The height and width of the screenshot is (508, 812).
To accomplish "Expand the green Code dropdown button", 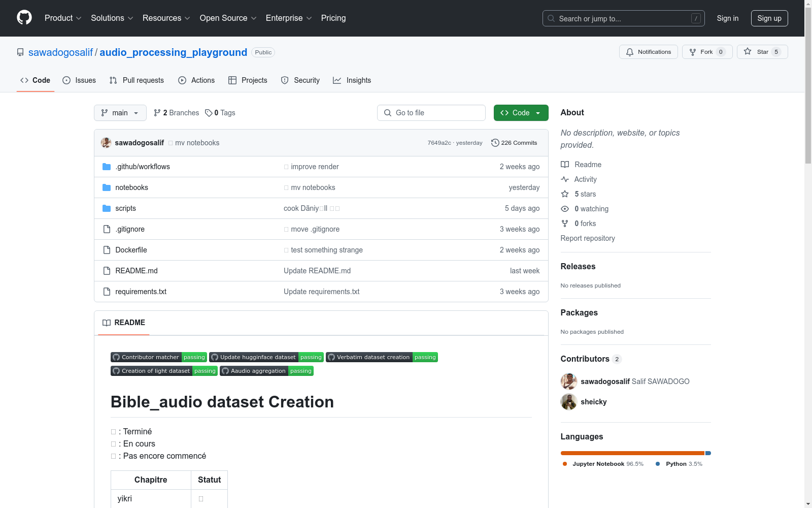I will tap(521, 113).
